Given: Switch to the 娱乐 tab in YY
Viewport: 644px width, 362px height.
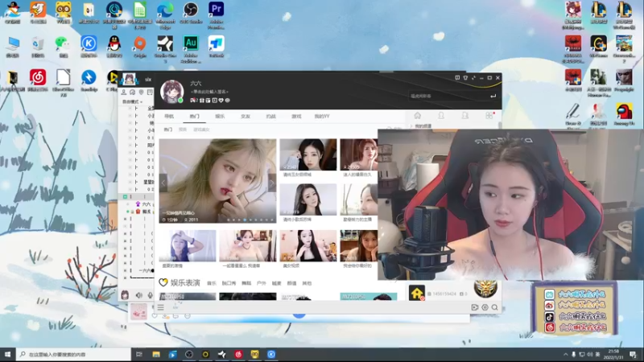Looking at the screenshot, I should coord(220,117).
